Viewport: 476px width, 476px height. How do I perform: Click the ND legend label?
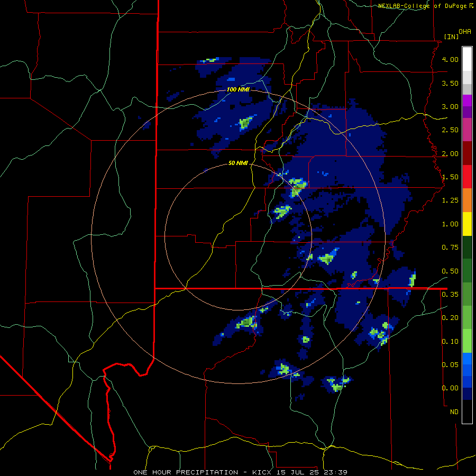(x=454, y=412)
